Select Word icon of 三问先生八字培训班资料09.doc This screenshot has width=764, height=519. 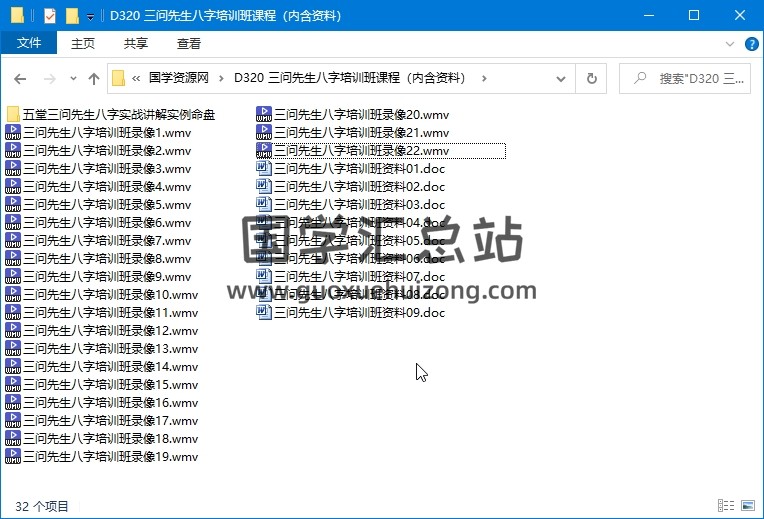(x=264, y=313)
